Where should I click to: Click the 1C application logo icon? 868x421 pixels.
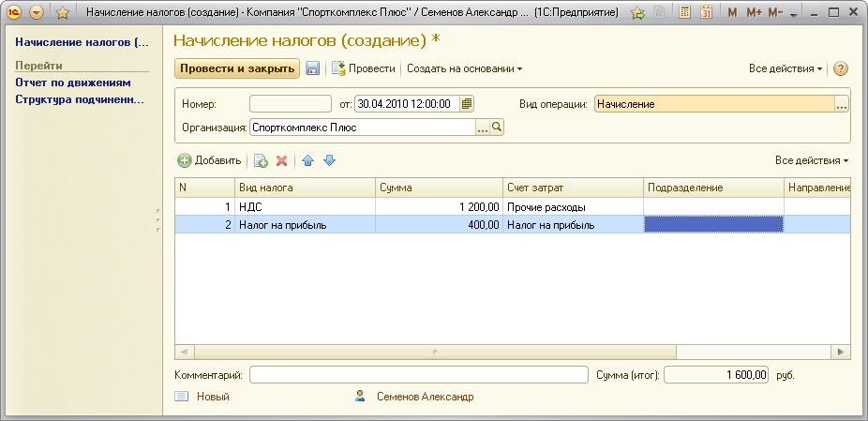(x=14, y=12)
